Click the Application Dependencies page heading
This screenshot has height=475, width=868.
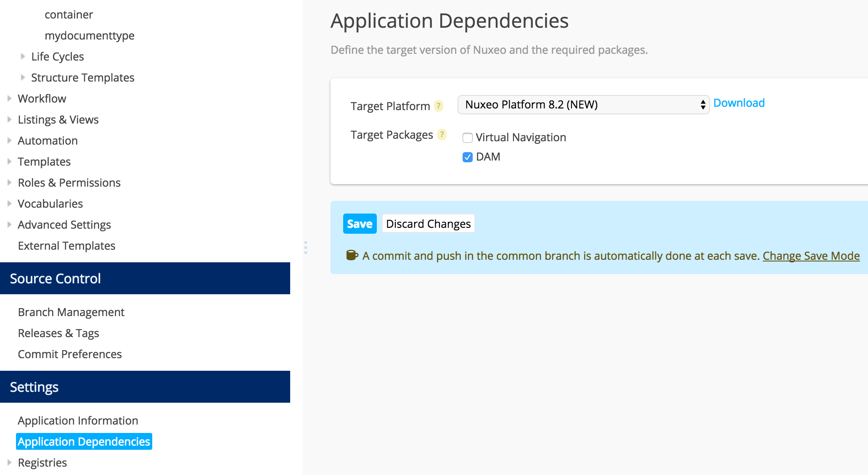[x=450, y=21]
